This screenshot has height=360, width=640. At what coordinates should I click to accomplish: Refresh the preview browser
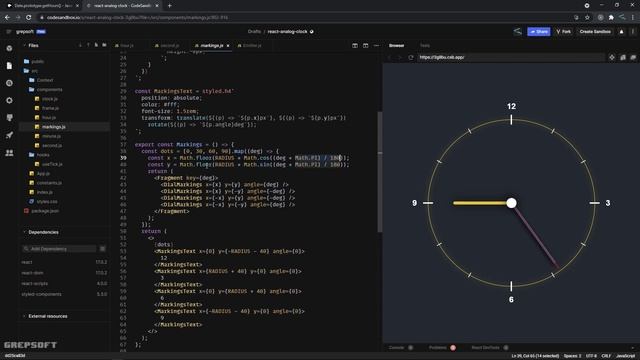411,58
